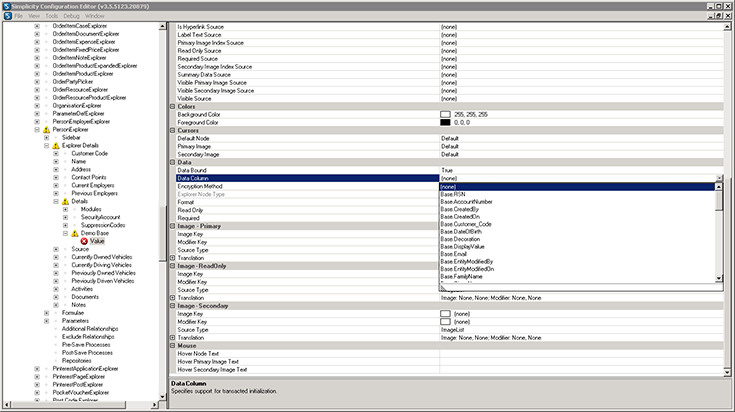Select the Pre-Save Processes tree item

coord(87,345)
